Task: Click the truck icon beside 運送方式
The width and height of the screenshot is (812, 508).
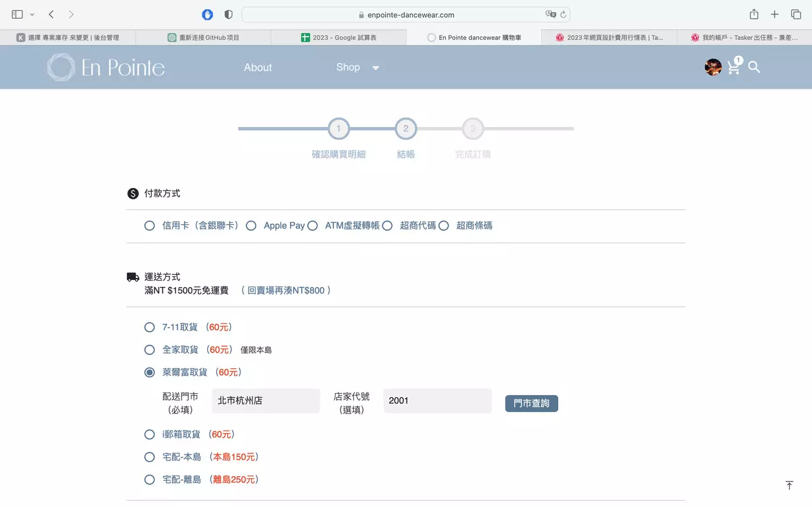Action: point(133,276)
